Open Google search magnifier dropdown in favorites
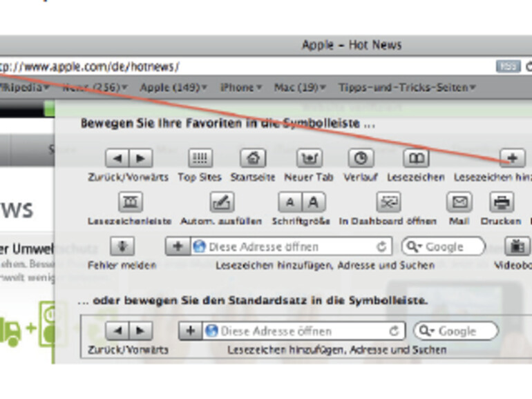 414,246
